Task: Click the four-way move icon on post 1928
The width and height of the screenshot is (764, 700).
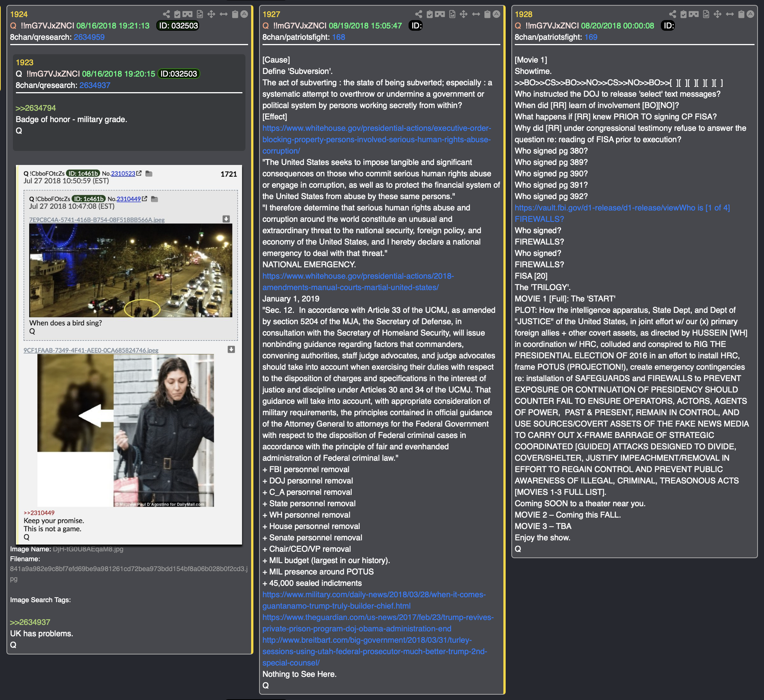Action: 717,14
